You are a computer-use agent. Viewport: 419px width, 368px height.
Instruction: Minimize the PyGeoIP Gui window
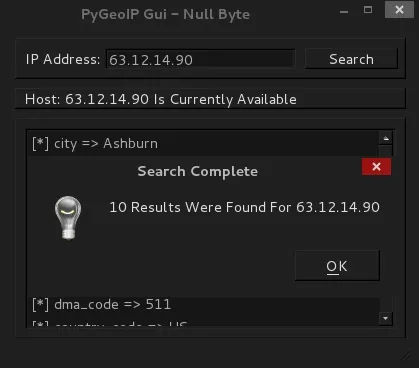click(344, 11)
